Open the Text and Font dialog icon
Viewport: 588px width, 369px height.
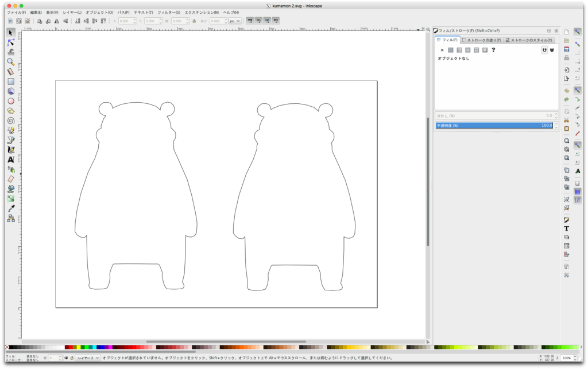[566, 228]
